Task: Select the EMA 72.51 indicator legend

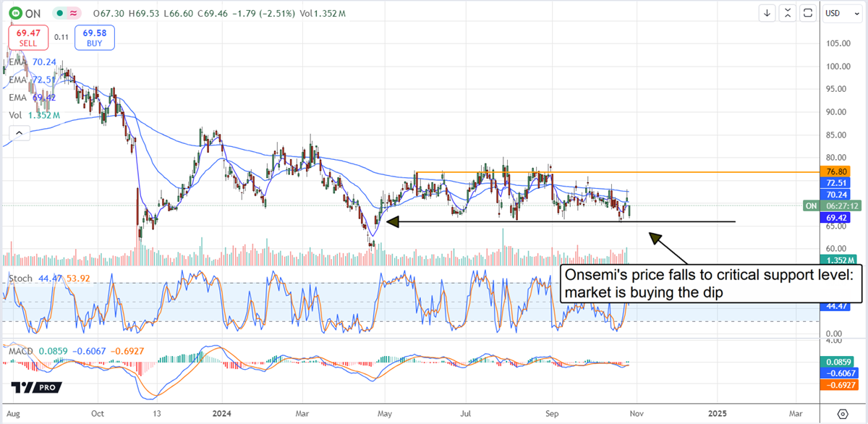Action: click(x=33, y=79)
